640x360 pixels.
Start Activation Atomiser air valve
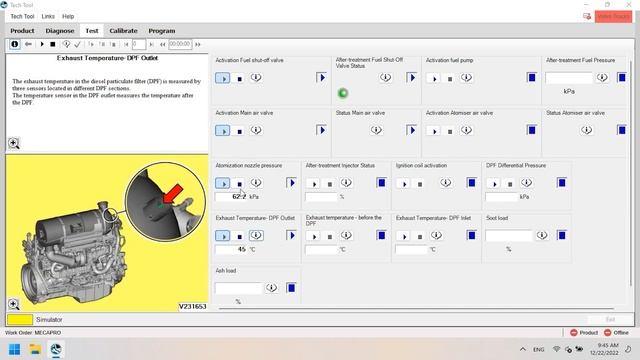pyautogui.click(x=434, y=131)
